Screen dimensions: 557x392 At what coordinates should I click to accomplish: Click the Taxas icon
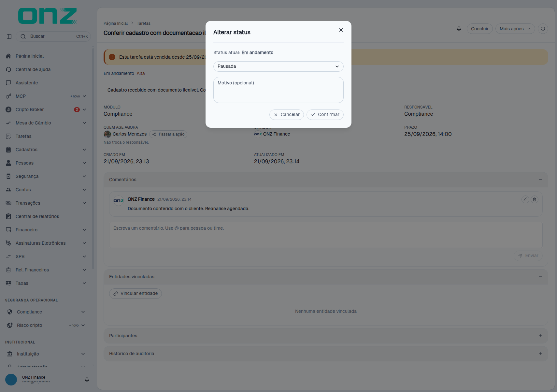8,283
